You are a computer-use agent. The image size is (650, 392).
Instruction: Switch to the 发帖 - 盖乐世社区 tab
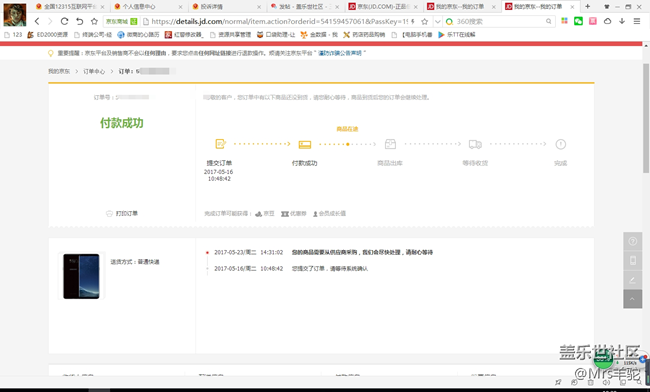(304, 7)
